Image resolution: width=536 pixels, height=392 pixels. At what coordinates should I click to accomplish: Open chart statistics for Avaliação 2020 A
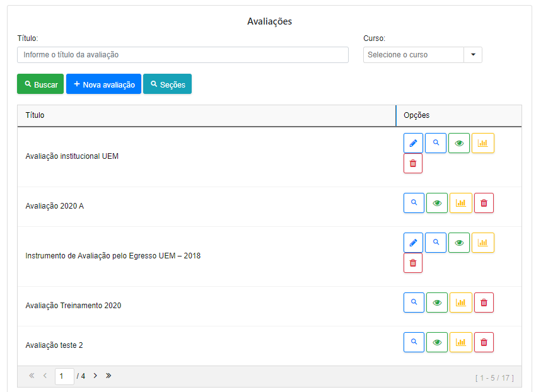coord(460,203)
